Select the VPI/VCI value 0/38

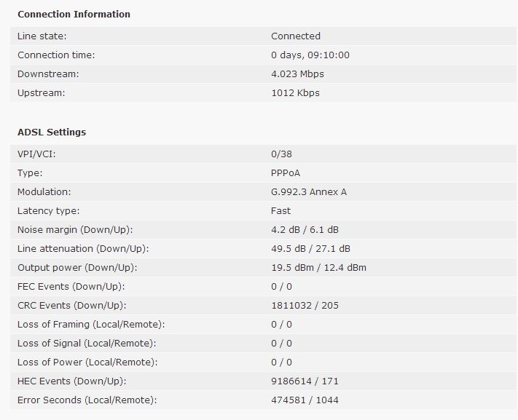click(x=281, y=154)
